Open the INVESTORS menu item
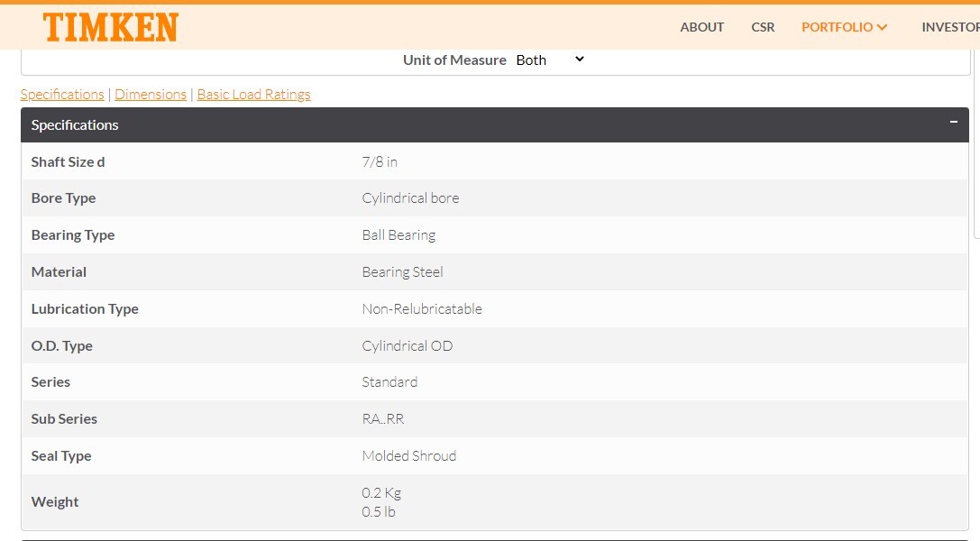Viewport: 980px width, 541px height. click(x=950, y=27)
